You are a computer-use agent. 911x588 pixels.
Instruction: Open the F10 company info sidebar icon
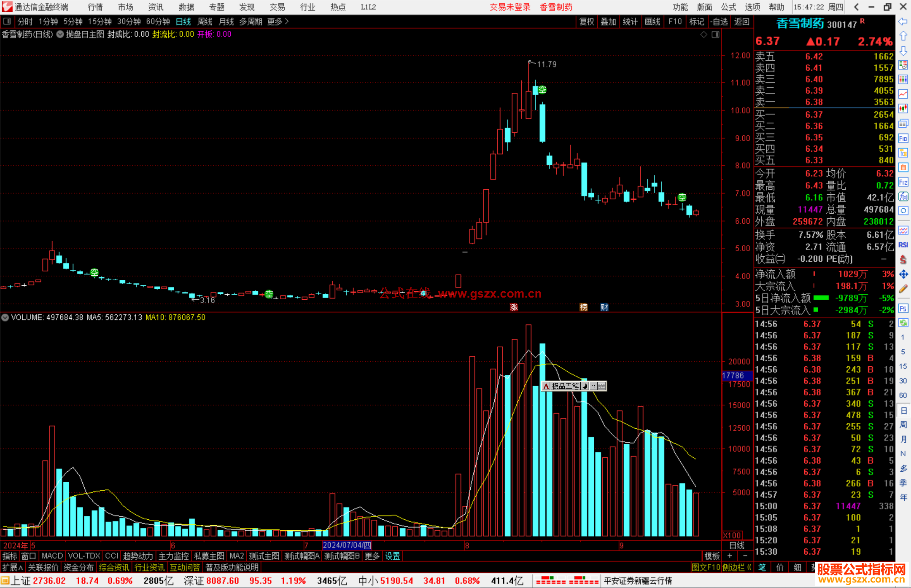(x=903, y=139)
